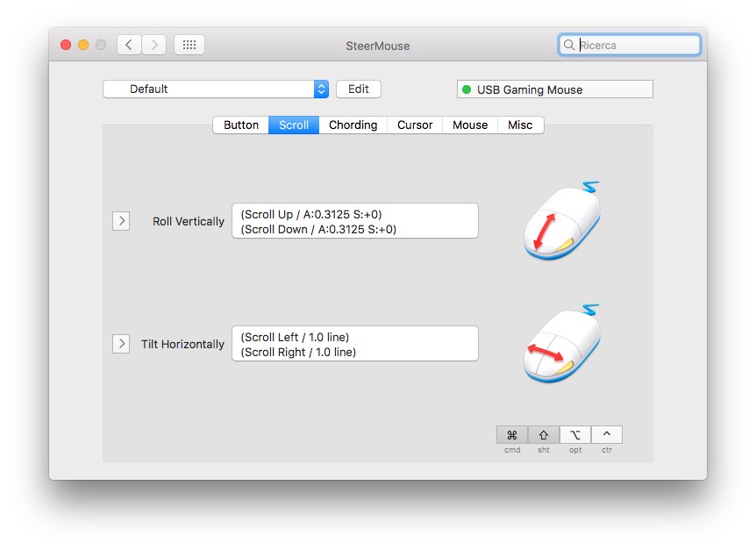This screenshot has height=550, width=756.
Task: Select Tilt Horizontally scroll settings box
Action: 355,344
